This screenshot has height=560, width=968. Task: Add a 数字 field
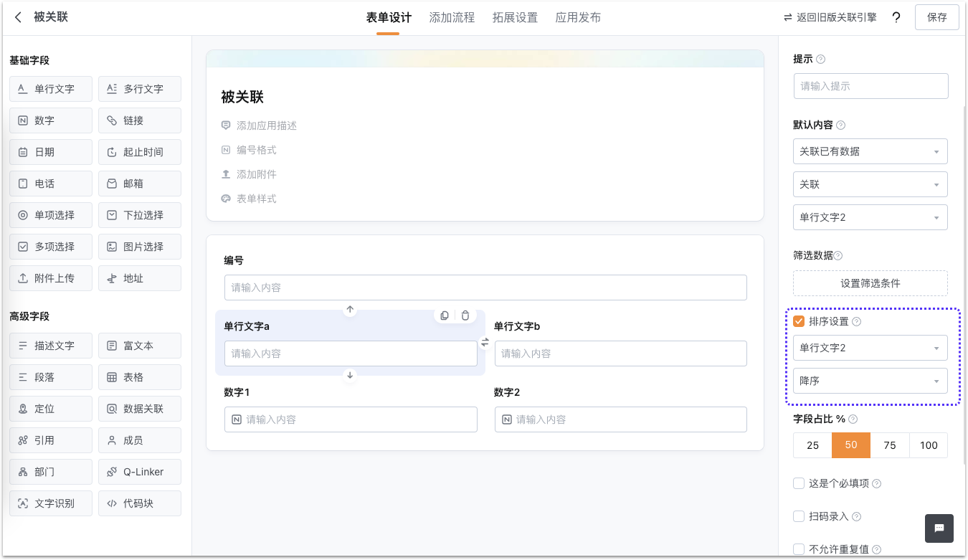tap(51, 120)
